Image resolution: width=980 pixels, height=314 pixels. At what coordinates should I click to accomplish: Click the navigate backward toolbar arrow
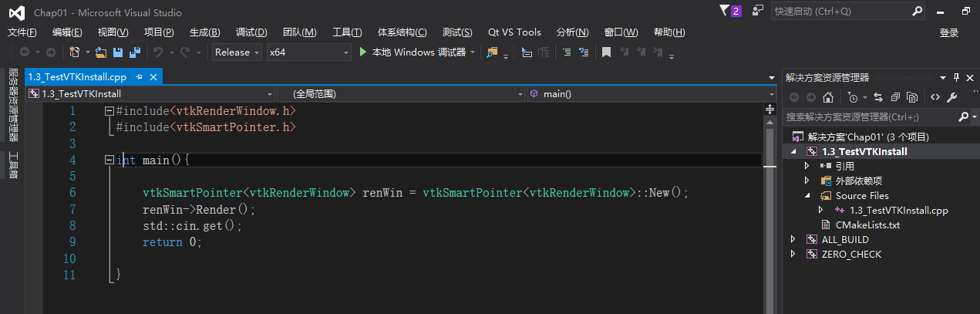(25, 52)
